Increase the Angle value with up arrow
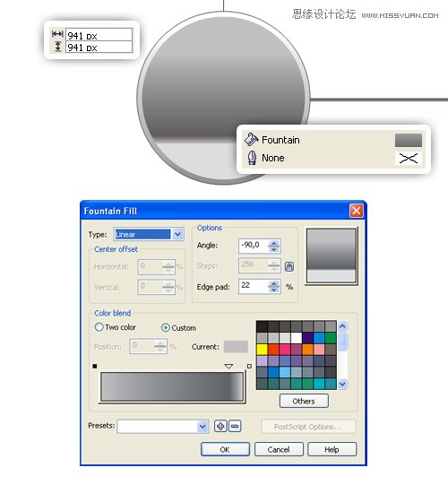Screen dimensions: 448x485 click(x=273, y=244)
